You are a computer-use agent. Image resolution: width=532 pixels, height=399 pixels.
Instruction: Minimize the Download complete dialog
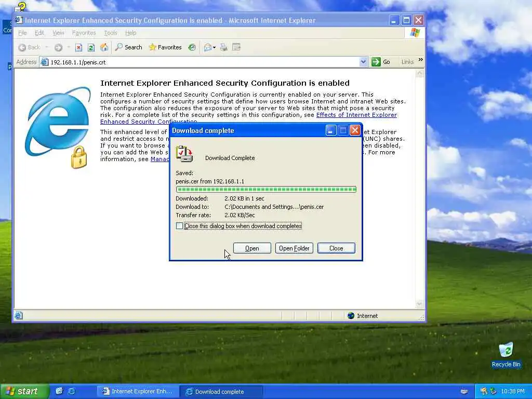click(331, 130)
